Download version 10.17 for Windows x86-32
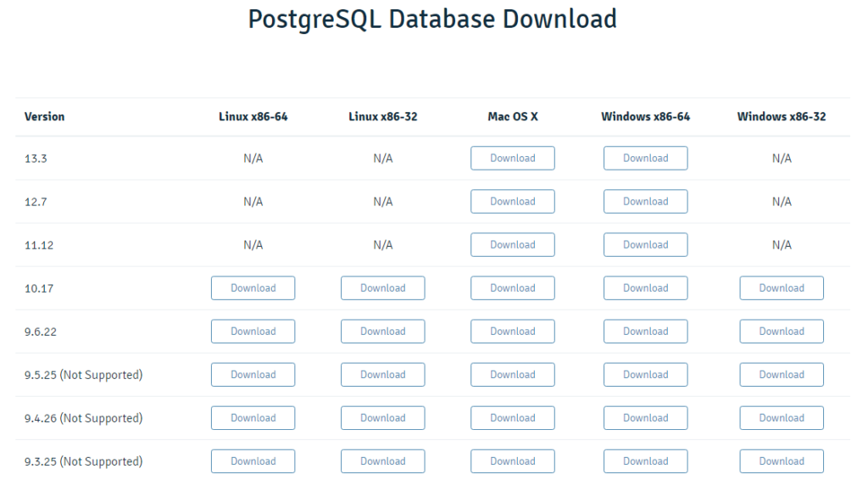 (782, 287)
